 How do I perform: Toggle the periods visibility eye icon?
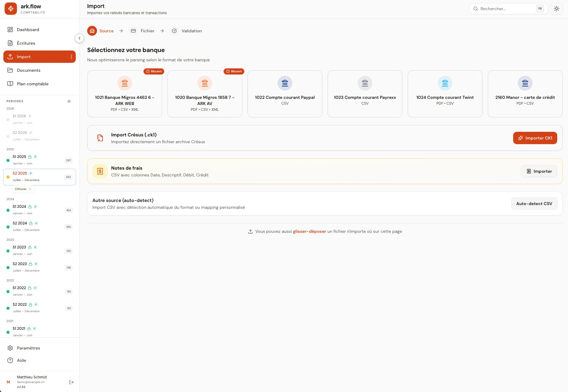(69, 101)
